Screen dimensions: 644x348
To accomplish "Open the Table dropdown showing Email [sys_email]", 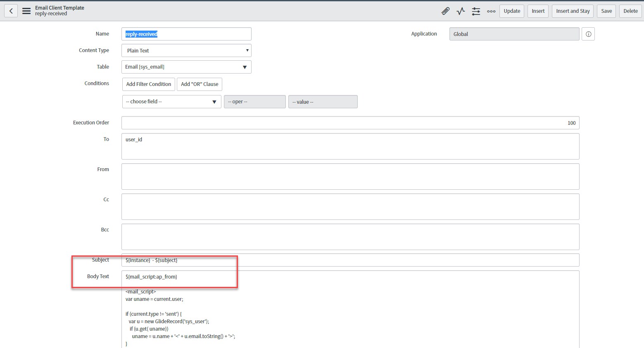I will click(186, 67).
